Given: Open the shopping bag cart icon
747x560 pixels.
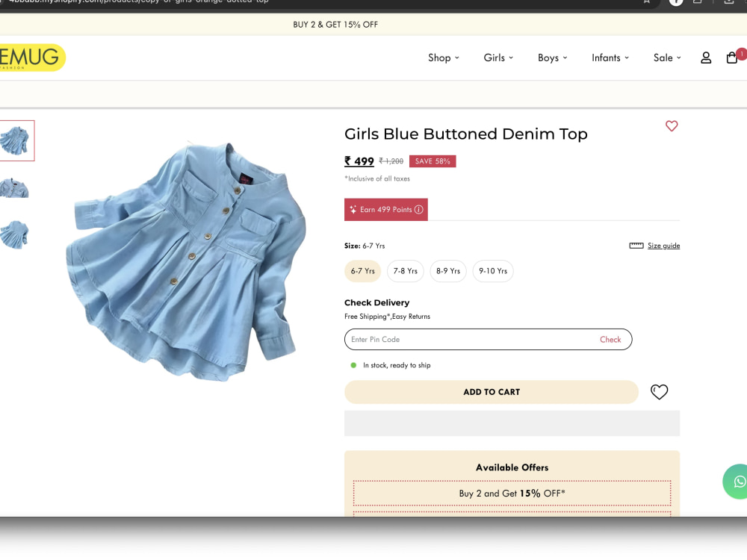Looking at the screenshot, I should point(732,57).
